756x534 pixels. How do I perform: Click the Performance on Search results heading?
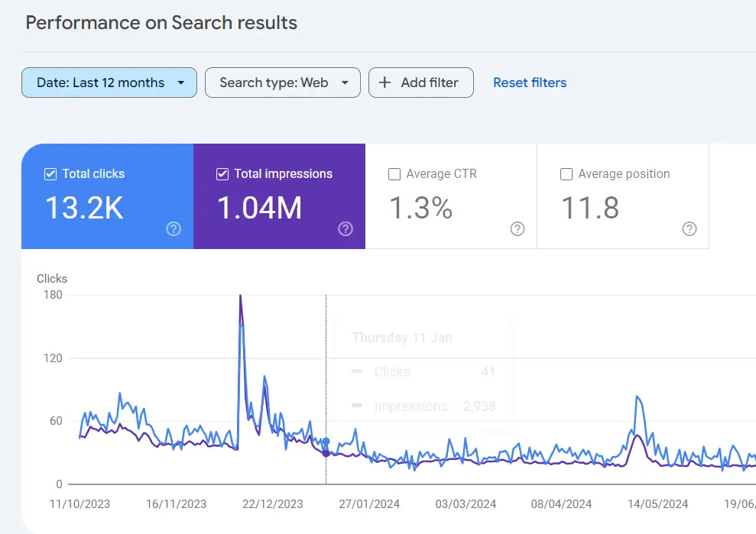[161, 23]
